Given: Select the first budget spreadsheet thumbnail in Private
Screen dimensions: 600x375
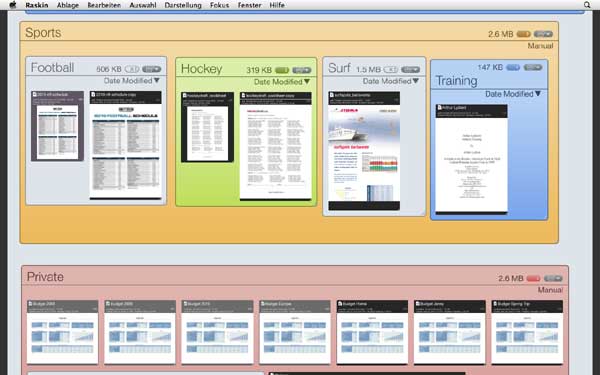Looking at the screenshot, I should (62, 332).
